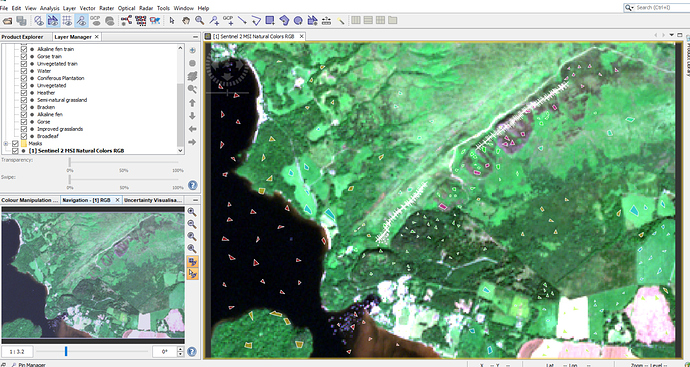Select the range finder ruler tool
Image resolution: width=690 pixels, height=367 pixels.
[327, 20]
